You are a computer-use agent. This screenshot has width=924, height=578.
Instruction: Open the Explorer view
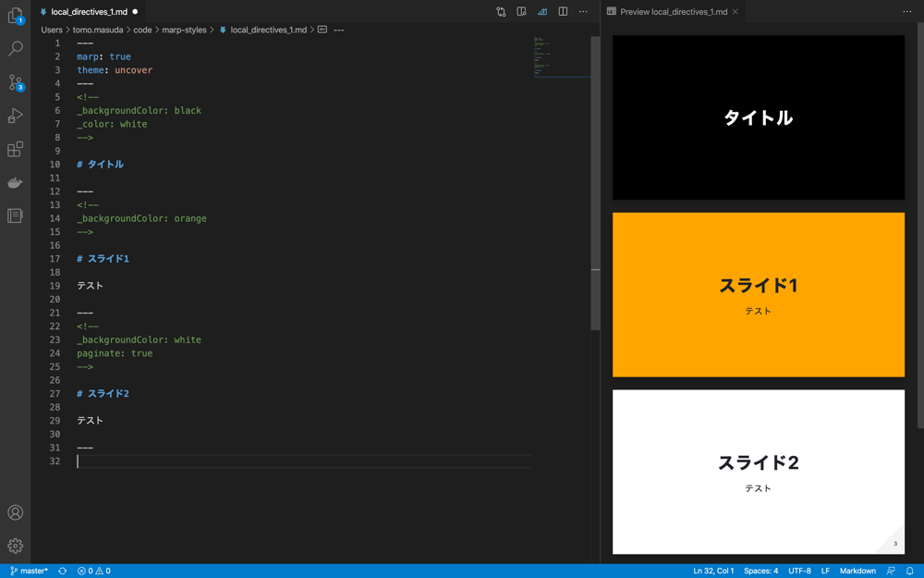[15, 17]
